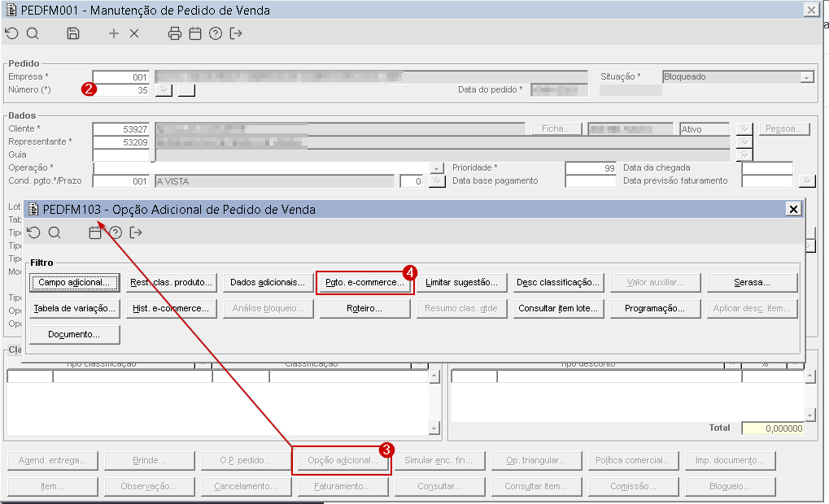
Task: Print using the printer icon in PEDFM001
Action: click(174, 34)
